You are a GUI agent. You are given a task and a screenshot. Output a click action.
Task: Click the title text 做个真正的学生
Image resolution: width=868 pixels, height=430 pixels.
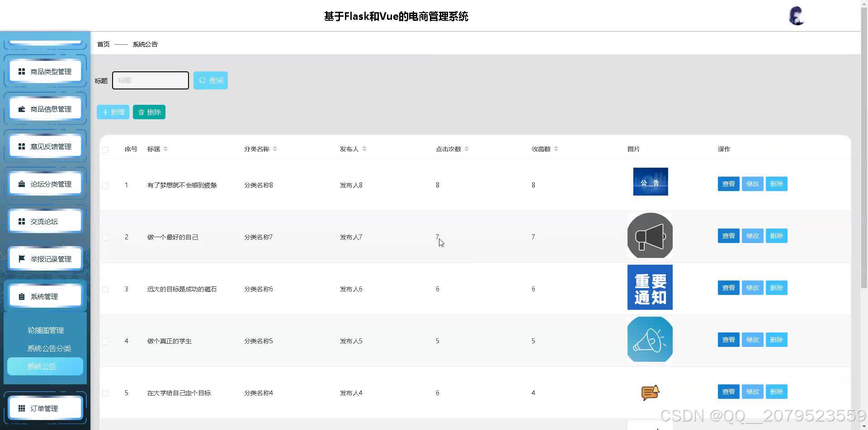coord(170,341)
